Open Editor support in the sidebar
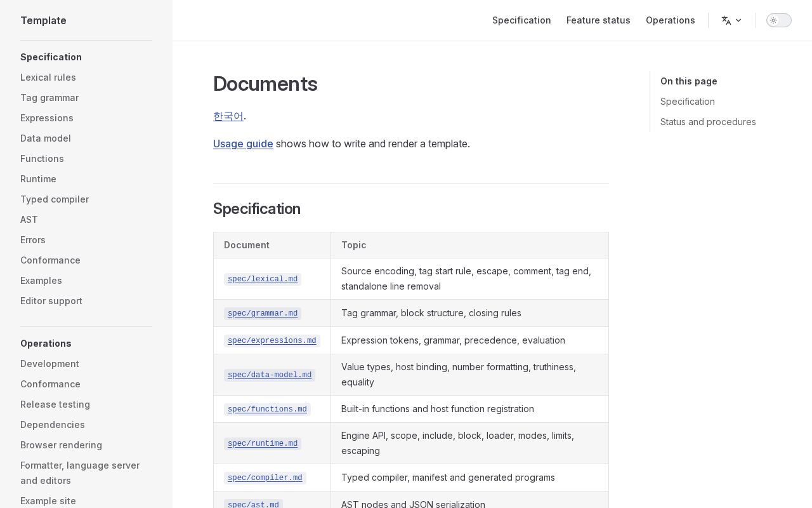Screen dimensions: 812x508 [x=51, y=301]
